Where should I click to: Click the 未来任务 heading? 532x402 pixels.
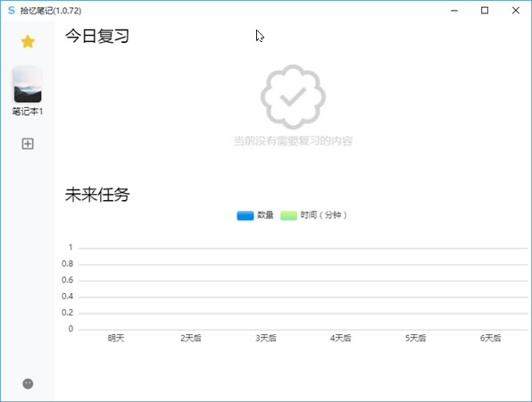[97, 195]
